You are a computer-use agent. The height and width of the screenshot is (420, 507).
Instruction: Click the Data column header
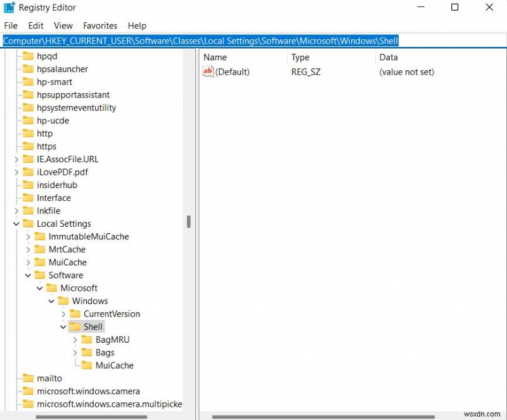(388, 57)
